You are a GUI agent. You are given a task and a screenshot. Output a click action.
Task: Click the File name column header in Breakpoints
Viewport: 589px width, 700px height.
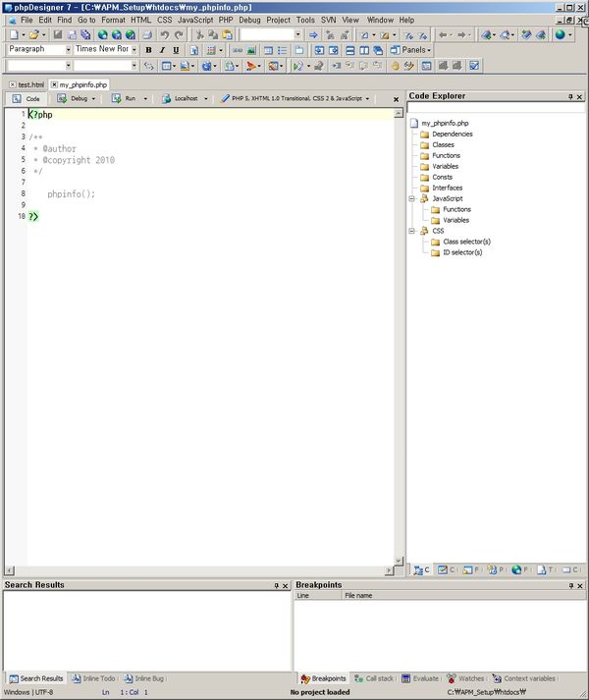click(x=463, y=595)
